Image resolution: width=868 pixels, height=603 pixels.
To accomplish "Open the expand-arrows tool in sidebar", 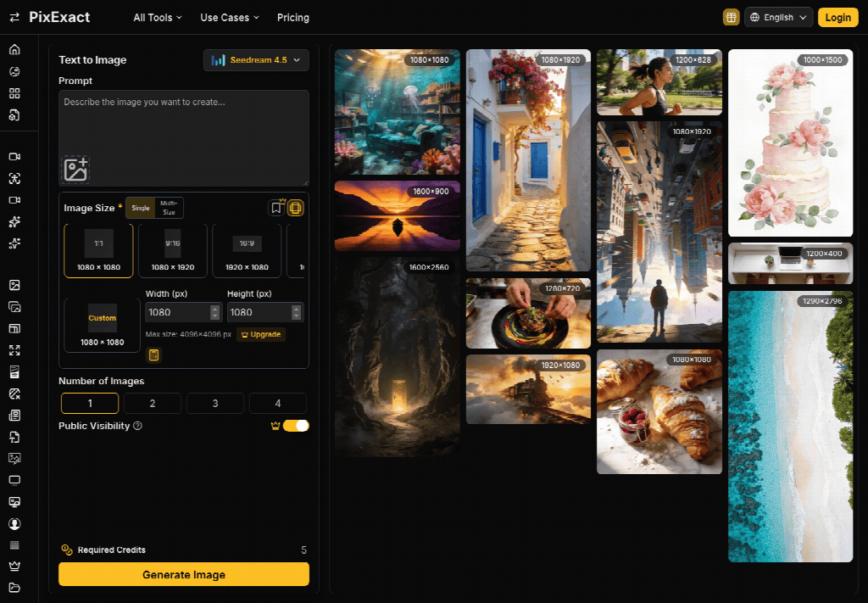I will click(14, 350).
